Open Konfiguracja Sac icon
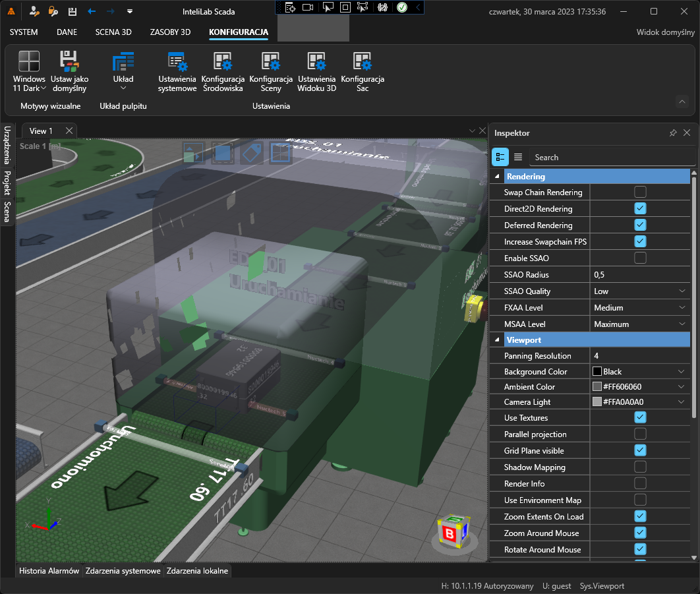700x594 pixels. point(363,69)
